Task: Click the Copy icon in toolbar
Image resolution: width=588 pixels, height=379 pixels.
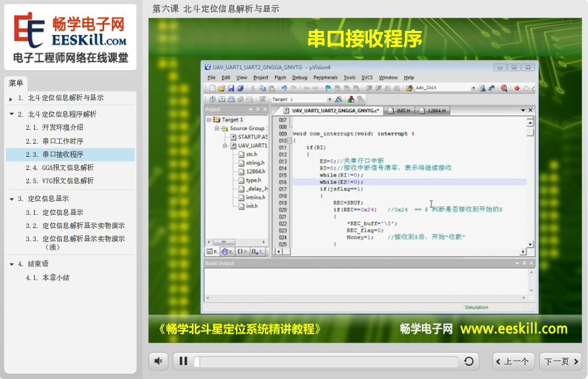Action: click(262, 88)
